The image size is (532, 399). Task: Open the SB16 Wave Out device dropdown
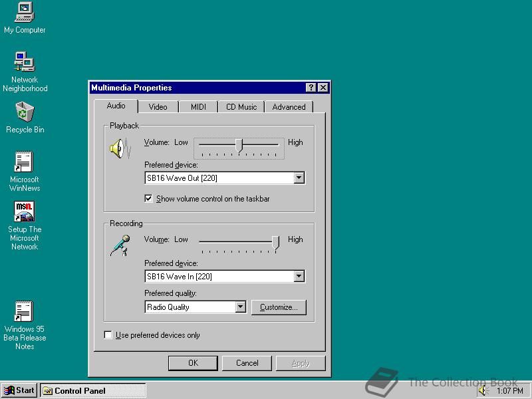(x=299, y=178)
